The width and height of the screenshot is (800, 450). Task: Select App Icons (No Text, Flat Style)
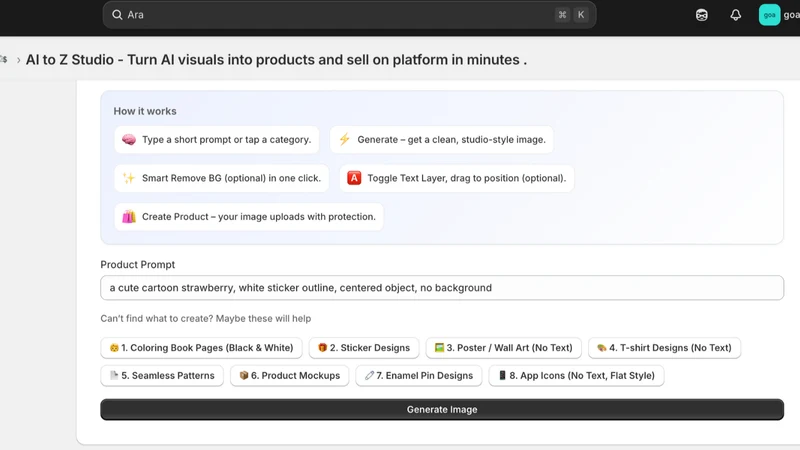pos(577,376)
